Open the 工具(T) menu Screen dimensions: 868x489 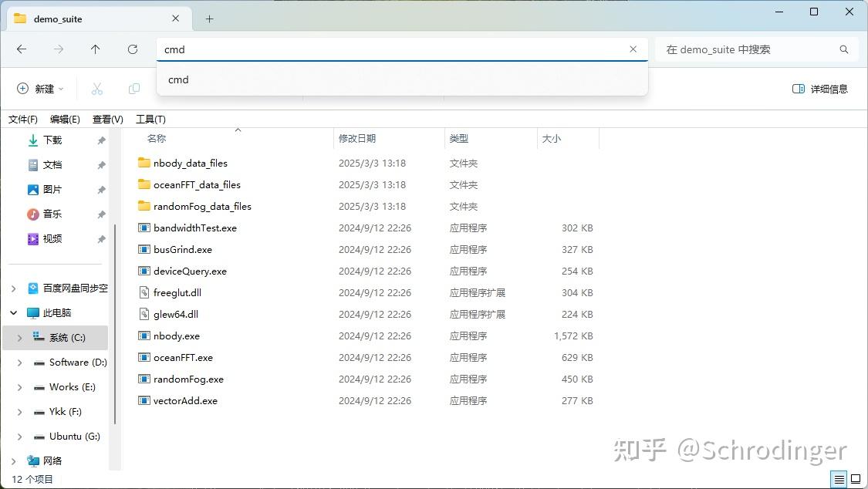click(150, 119)
